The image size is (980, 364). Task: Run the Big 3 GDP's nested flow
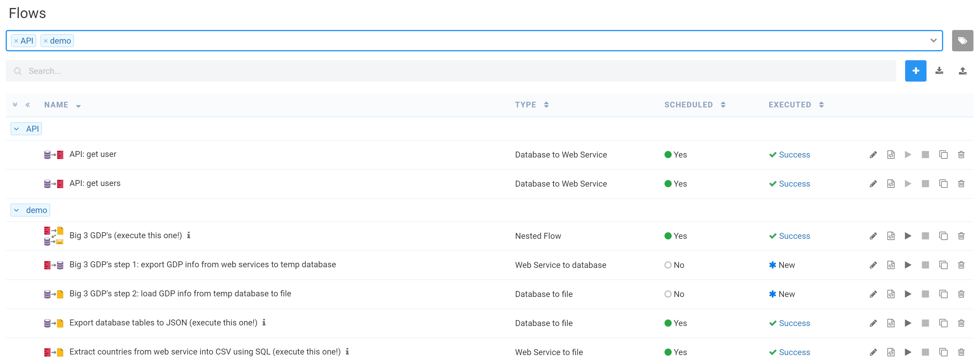[908, 236]
